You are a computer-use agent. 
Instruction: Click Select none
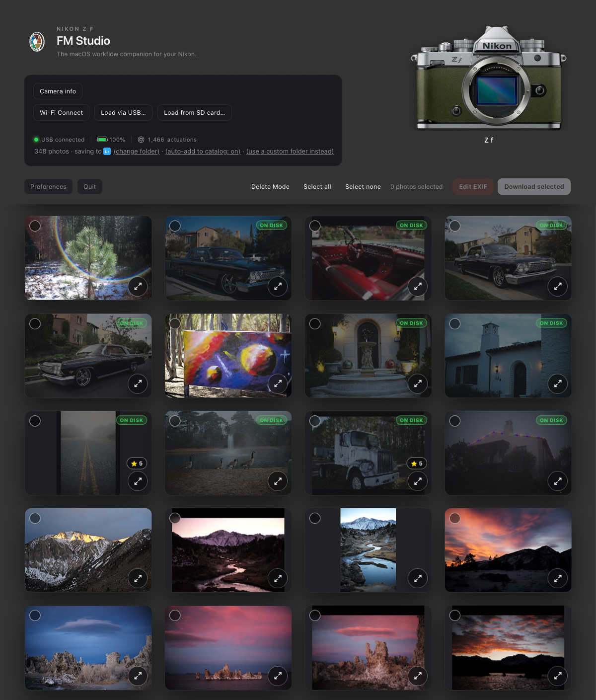point(363,187)
